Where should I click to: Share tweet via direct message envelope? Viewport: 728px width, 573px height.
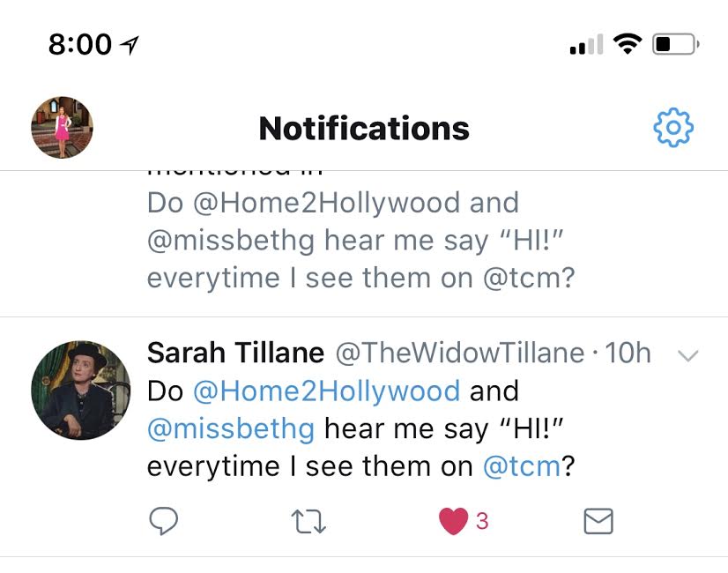coord(598,522)
